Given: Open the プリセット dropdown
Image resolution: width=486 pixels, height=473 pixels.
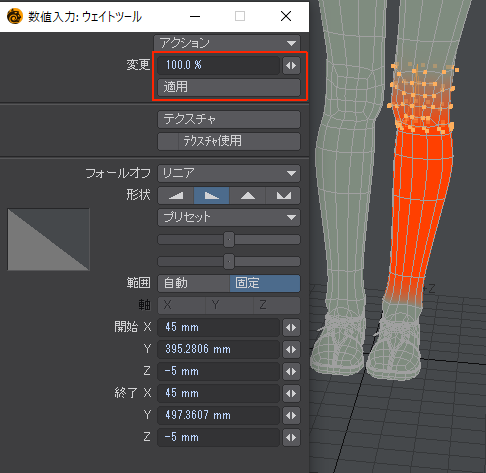Looking at the screenshot, I should pyautogui.click(x=229, y=217).
